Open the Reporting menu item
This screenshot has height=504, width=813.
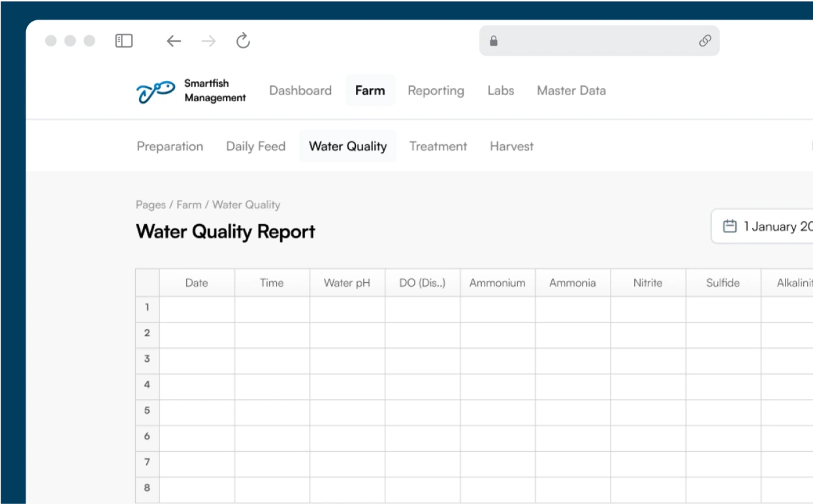(x=436, y=91)
